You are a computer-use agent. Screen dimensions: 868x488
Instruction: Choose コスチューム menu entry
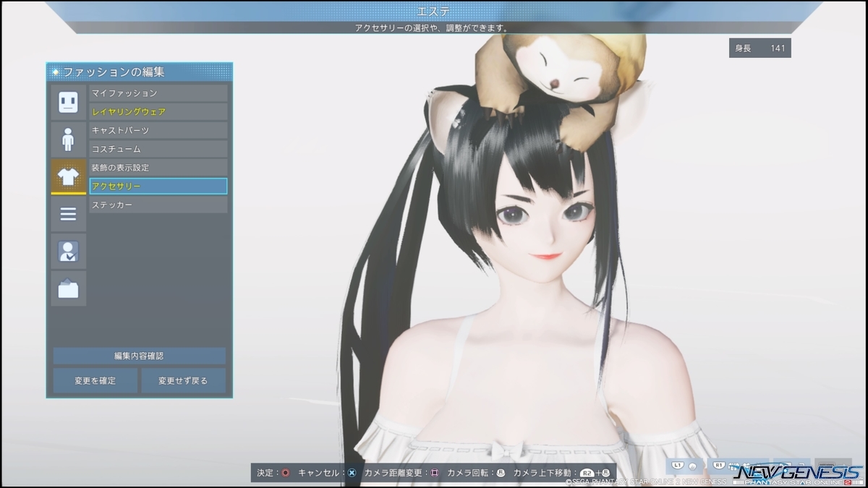tap(158, 149)
